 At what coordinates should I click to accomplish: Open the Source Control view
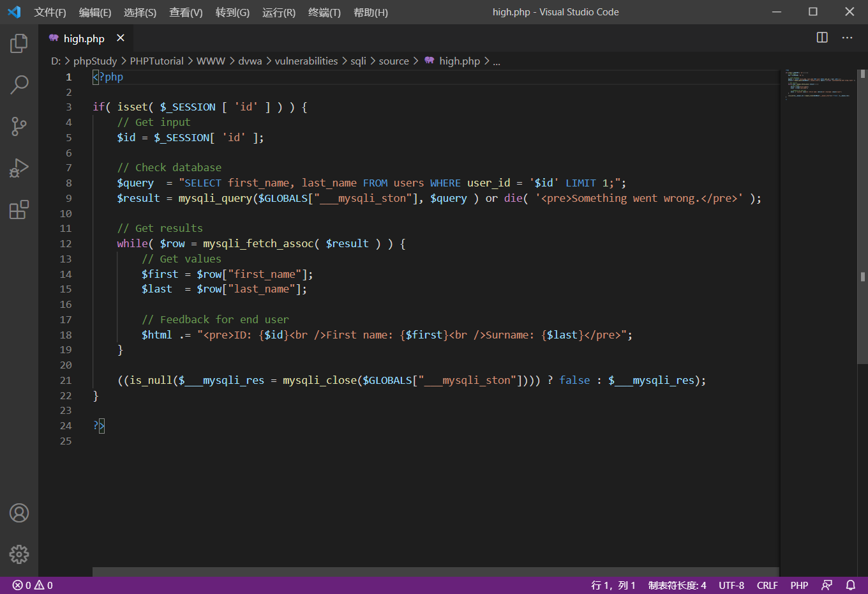point(19,126)
